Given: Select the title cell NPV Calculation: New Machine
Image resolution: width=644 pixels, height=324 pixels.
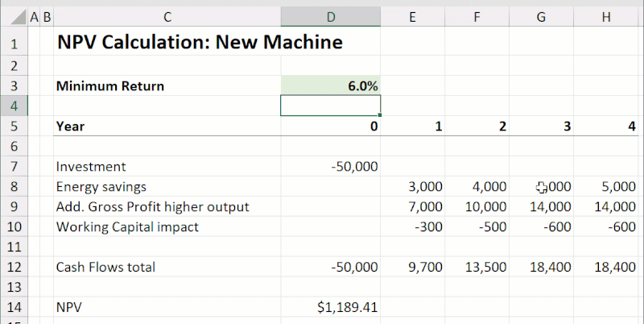Looking at the screenshot, I should [167, 42].
